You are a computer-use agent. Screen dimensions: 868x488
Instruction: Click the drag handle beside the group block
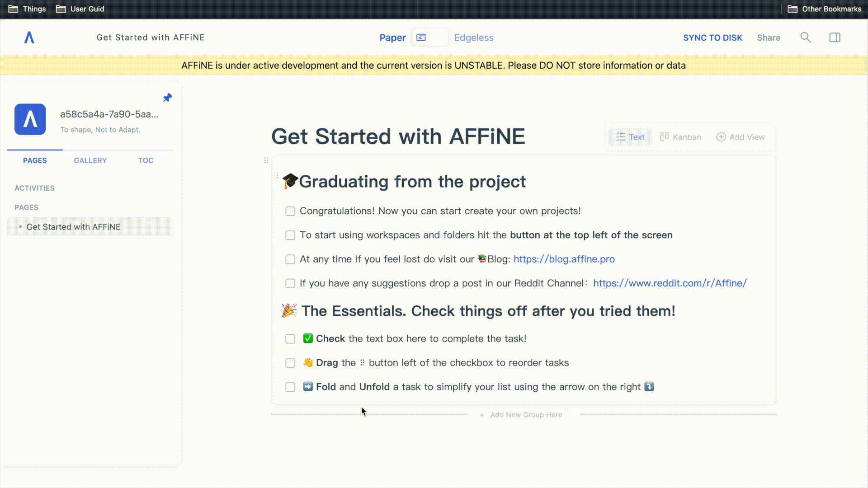(x=266, y=160)
